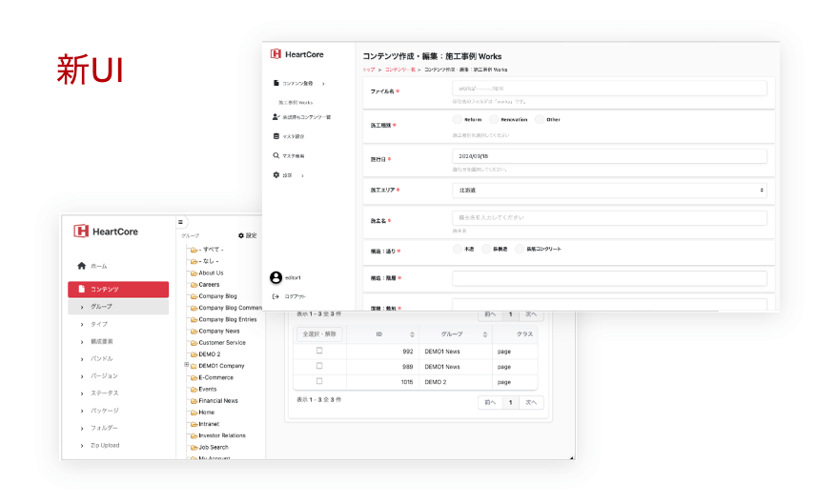The image size is (838, 504).
Task: Click the document icon in コンテンツ menu
Action: coord(82,289)
